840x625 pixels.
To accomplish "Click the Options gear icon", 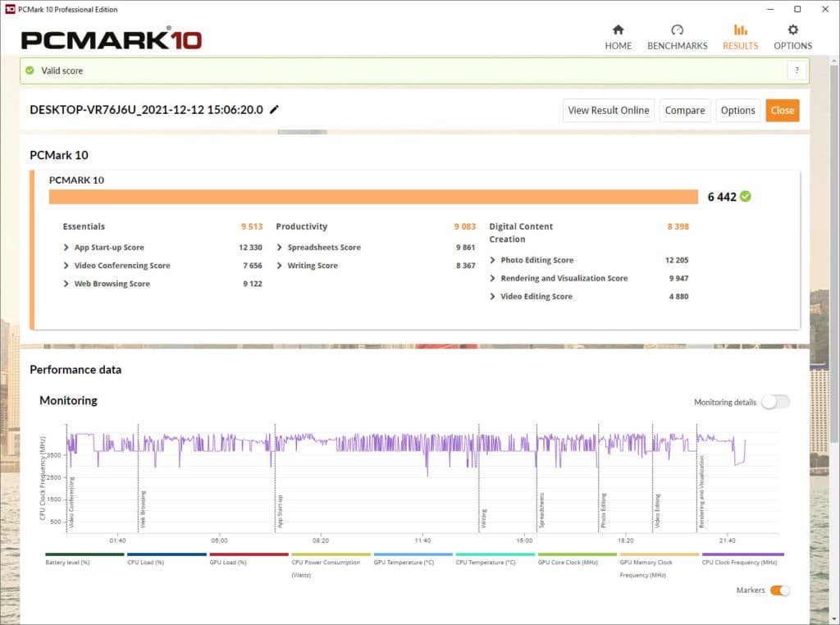I will (x=793, y=30).
